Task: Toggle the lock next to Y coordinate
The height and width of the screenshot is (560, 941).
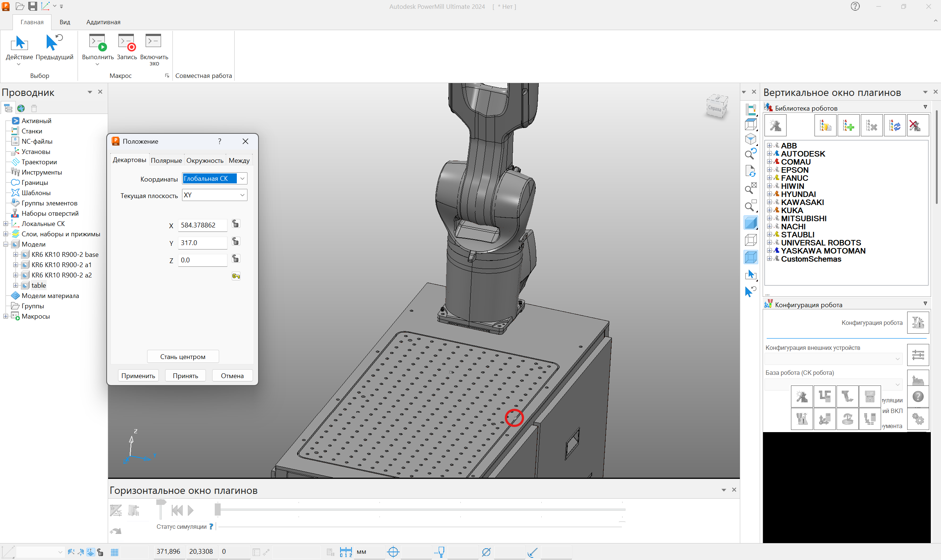Action: point(236,241)
